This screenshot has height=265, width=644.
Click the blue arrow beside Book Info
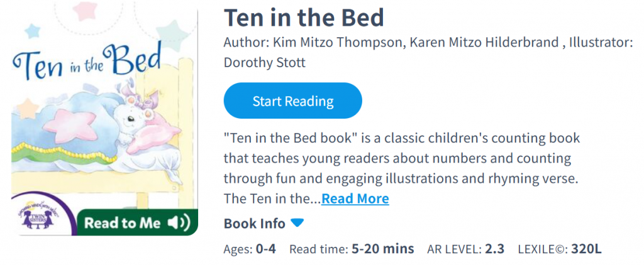tap(297, 223)
